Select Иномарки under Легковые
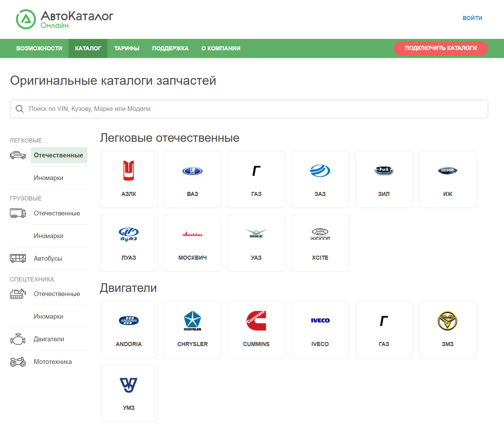 [x=48, y=178]
